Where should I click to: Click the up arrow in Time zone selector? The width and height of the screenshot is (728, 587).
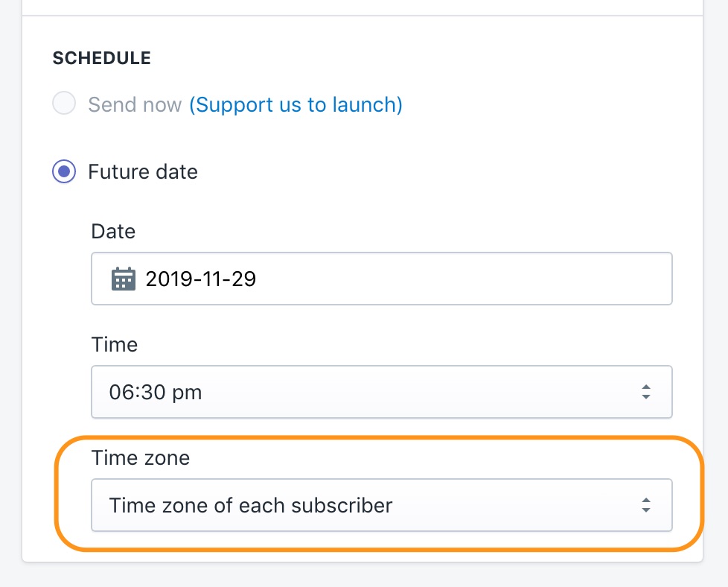(x=645, y=501)
